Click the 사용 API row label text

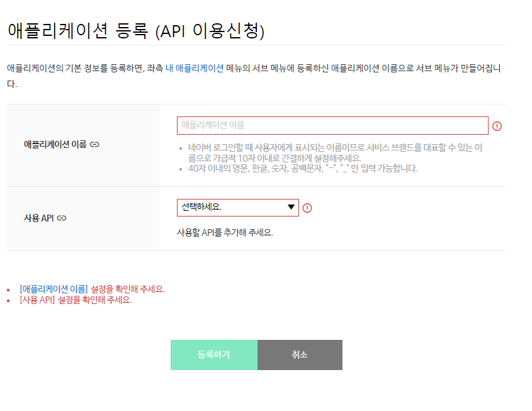tap(38, 218)
